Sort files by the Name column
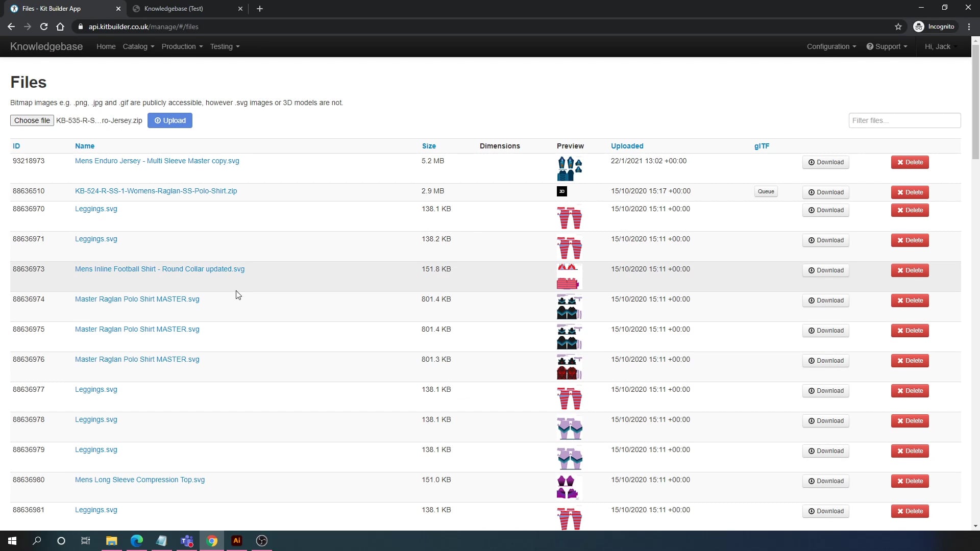Image resolution: width=980 pixels, height=551 pixels. (x=85, y=146)
